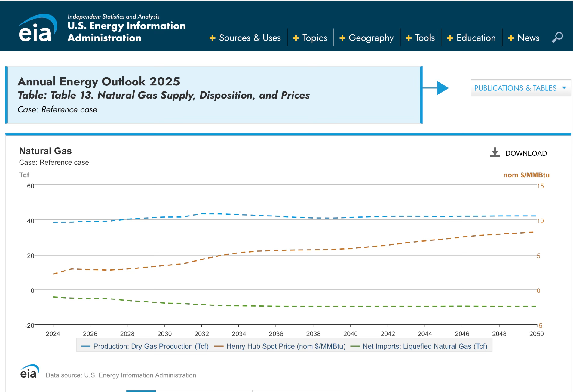
Task: Open the Geography menu
Action: [x=371, y=38]
